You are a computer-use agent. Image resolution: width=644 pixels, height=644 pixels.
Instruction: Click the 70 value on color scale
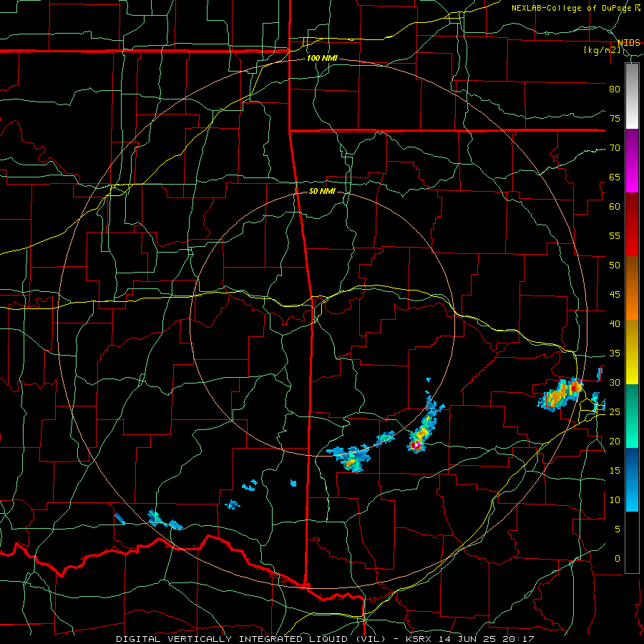pos(615,148)
